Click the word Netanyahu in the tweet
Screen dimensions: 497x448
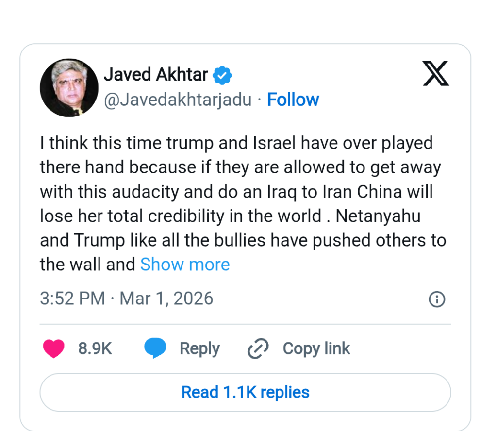[x=378, y=216]
